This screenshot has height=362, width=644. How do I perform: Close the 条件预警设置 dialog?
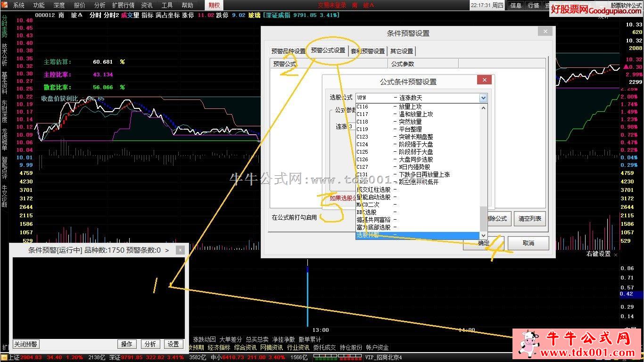pyautogui.click(x=545, y=32)
